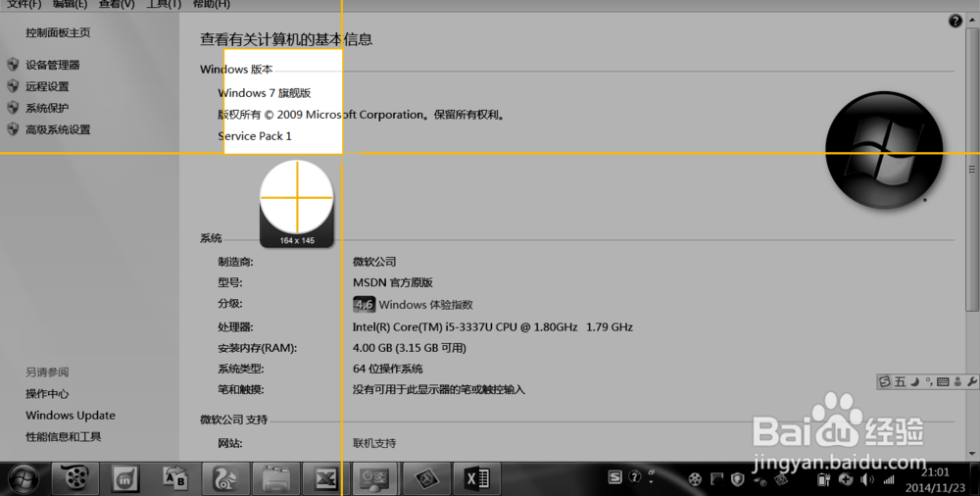Viewport: 980px width, 496px height.
Task: Click the 查看有关计算机的基本信息 heading
Action: (286, 39)
